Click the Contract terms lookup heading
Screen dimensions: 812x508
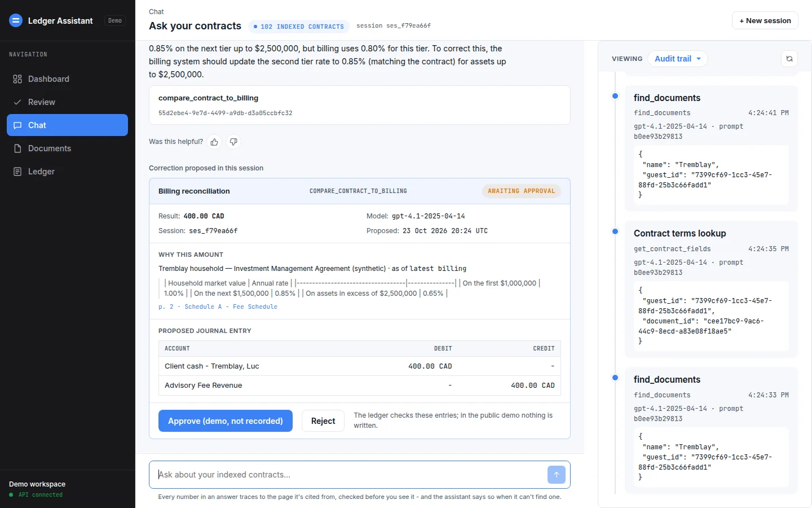(680, 234)
